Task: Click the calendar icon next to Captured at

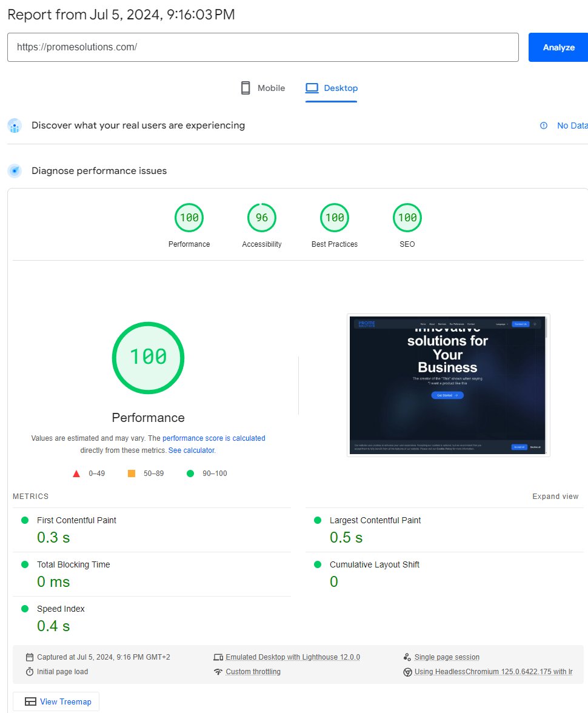Action: pos(30,657)
